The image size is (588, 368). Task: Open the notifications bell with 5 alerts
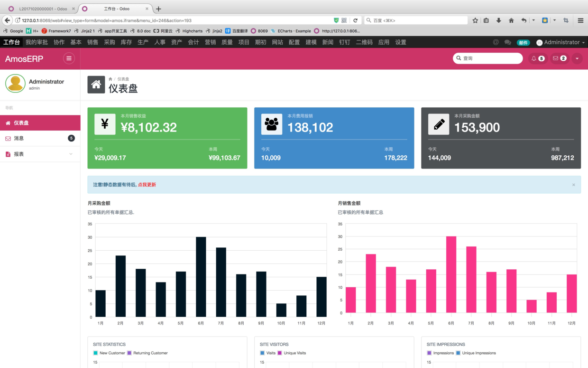[x=537, y=58]
